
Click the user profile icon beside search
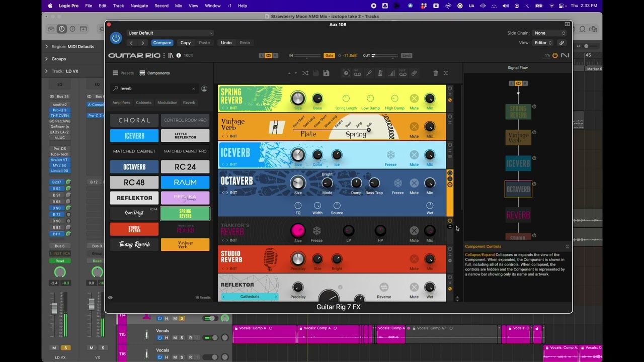click(x=204, y=88)
